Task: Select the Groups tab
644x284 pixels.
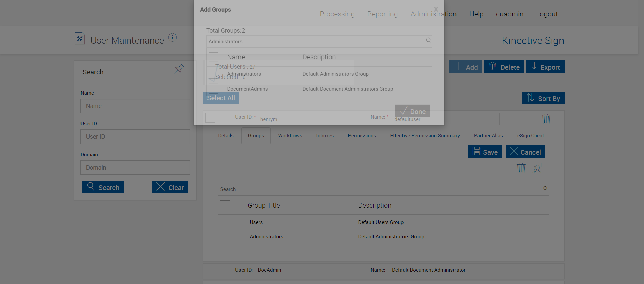Action: coord(256,136)
